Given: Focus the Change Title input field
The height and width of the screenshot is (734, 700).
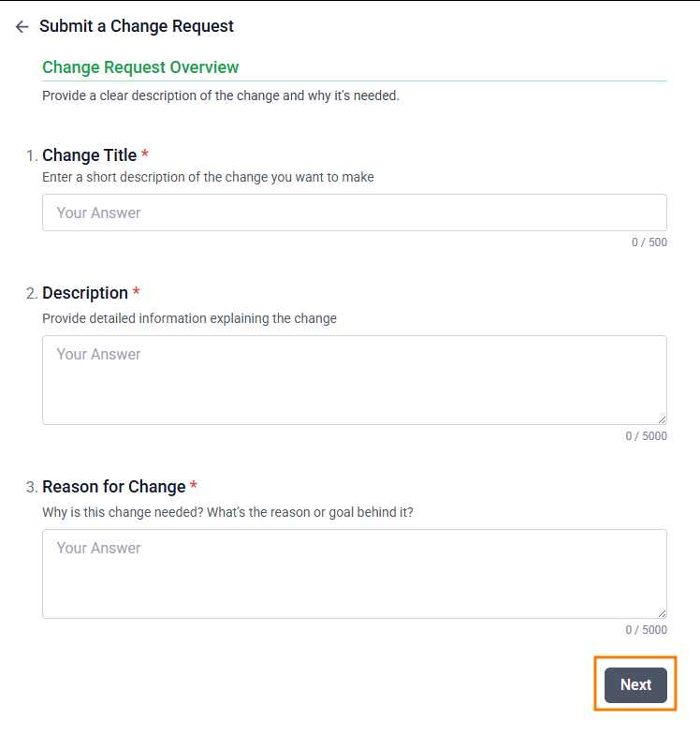Looking at the screenshot, I should point(354,213).
